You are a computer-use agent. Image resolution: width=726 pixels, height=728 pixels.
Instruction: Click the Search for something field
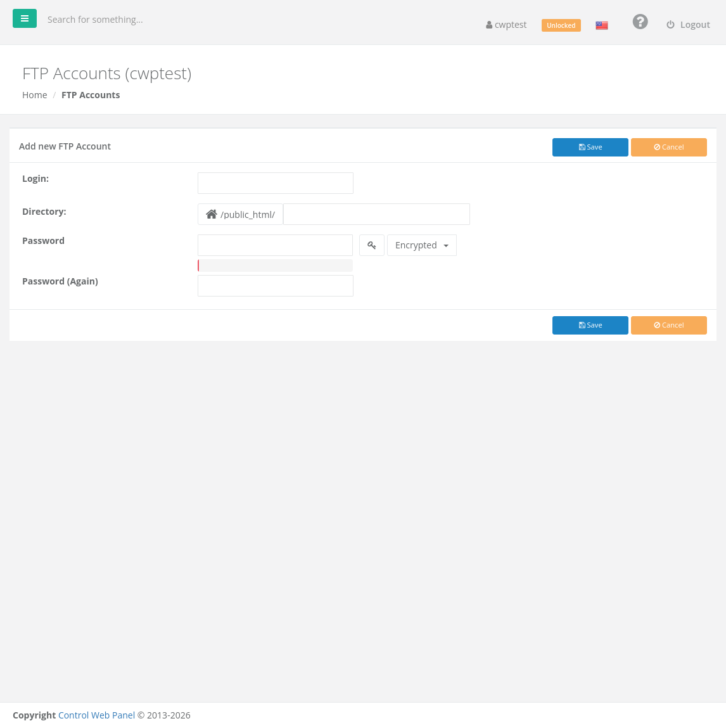coord(95,20)
